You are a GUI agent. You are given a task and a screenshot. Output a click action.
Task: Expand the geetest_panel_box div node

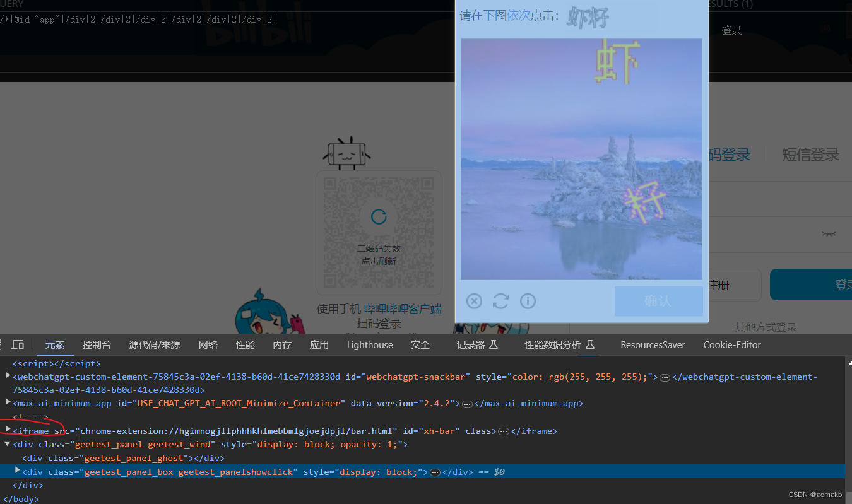(x=18, y=471)
